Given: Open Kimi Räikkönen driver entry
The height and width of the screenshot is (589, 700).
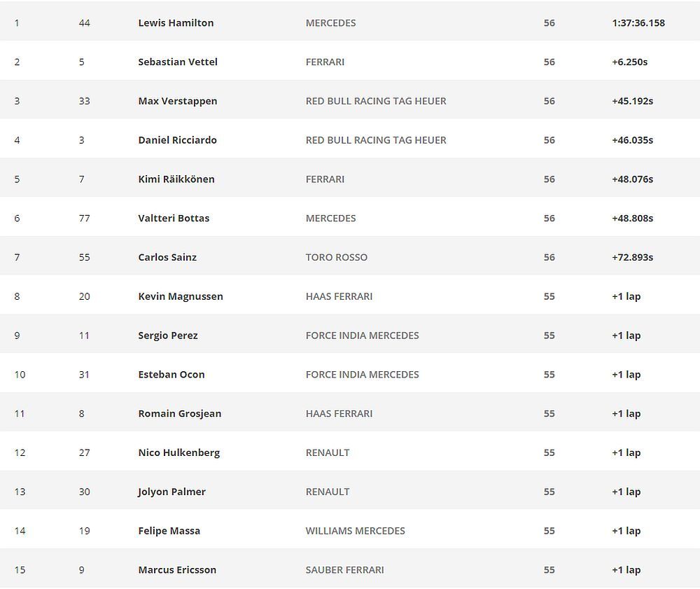Looking at the screenshot, I should [x=176, y=179].
